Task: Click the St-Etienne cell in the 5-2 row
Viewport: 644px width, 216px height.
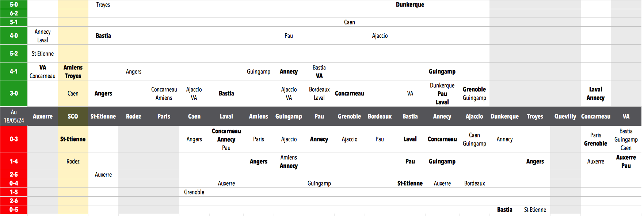Action: pos(42,54)
